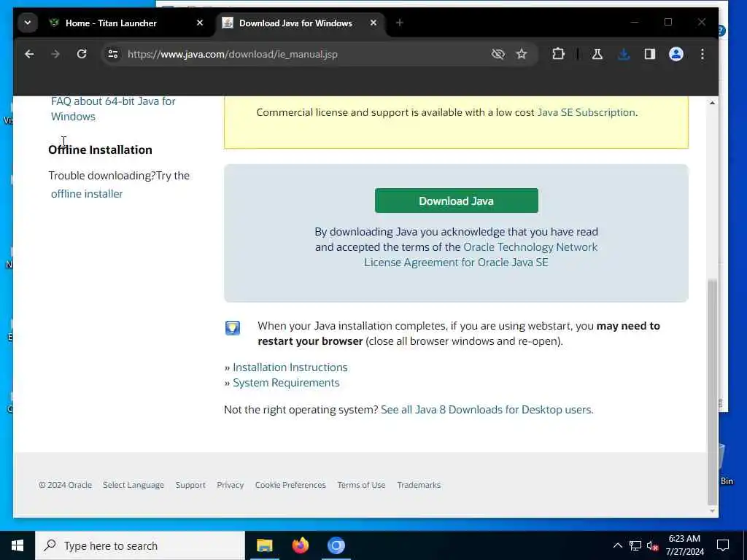View site information icon in address bar

pyautogui.click(x=113, y=54)
